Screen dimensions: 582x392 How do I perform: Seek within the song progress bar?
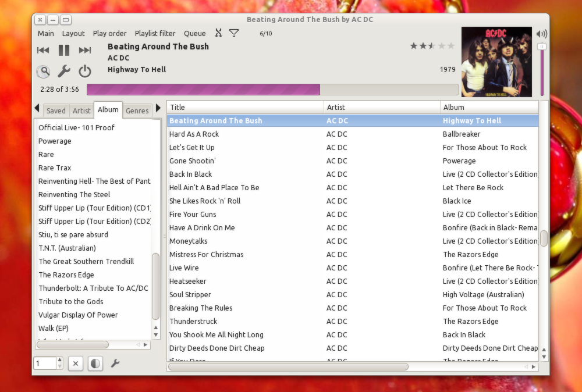click(x=272, y=90)
